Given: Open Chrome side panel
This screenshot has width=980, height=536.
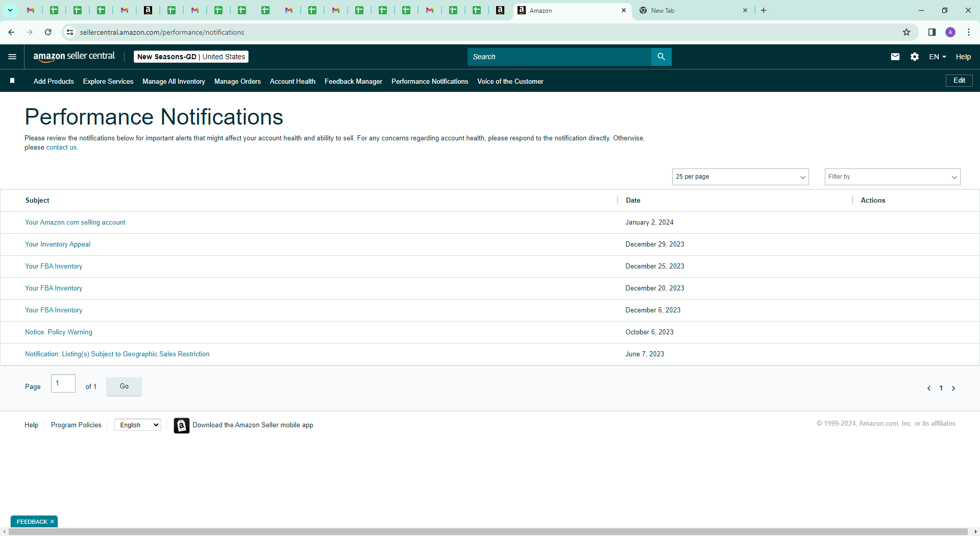Looking at the screenshot, I should click(x=932, y=32).
